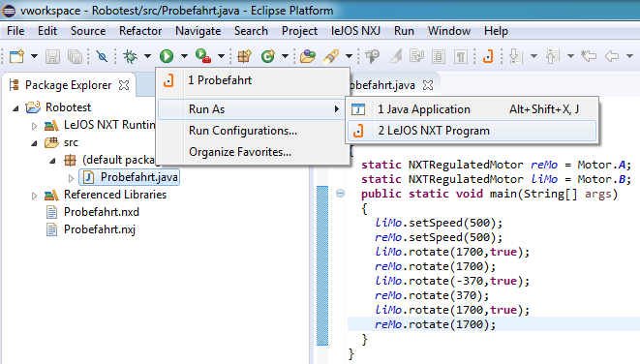
Task: Open the Source menu
Action: tap(88, 31)
